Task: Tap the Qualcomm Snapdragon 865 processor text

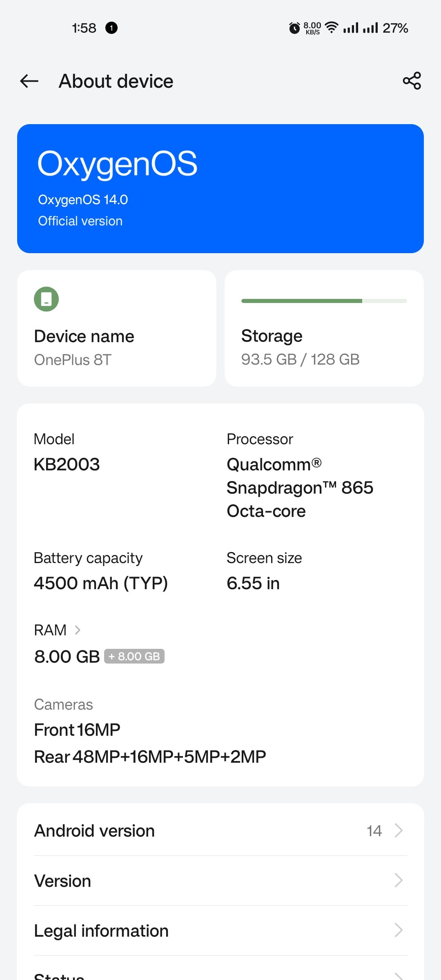Action: tap(300, 488)
